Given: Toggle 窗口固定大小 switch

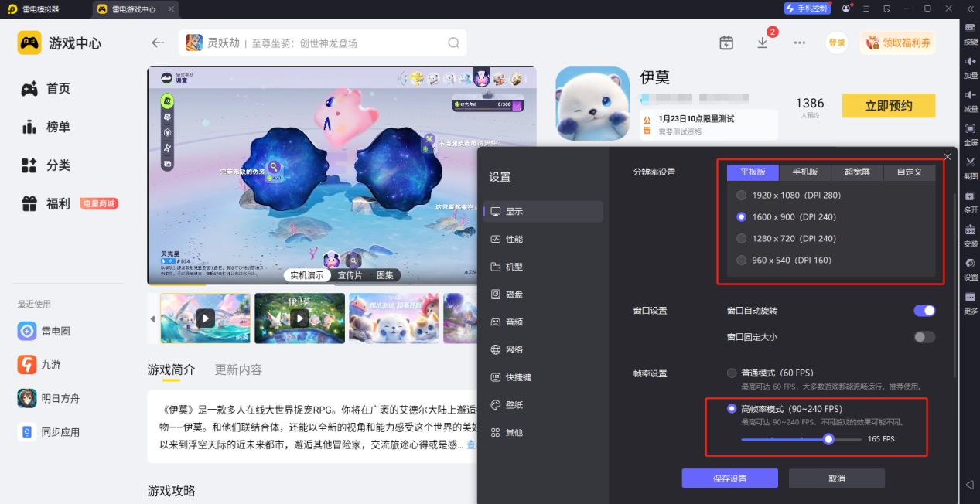Looking at the screenshot, I should (924, 337).
